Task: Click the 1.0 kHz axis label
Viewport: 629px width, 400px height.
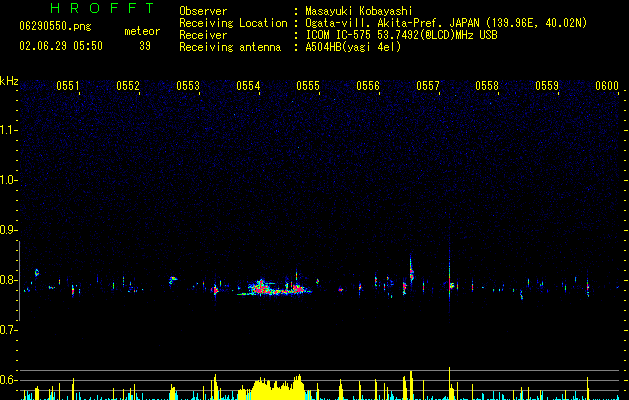Action: click(8, 180)
